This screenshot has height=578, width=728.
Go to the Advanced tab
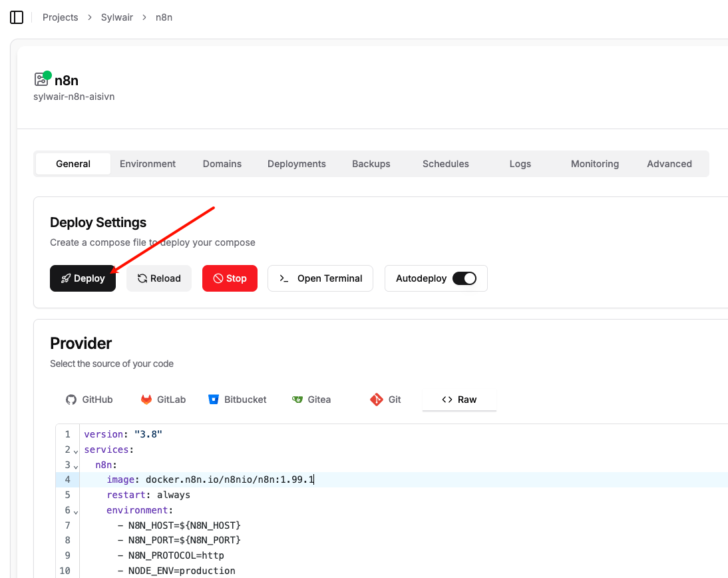point(669,164)
